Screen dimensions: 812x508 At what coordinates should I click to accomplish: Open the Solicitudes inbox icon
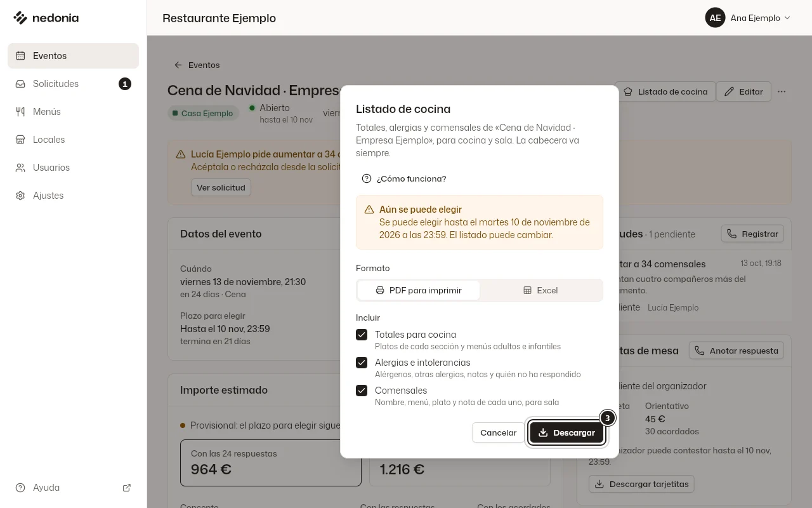[20, 84]
